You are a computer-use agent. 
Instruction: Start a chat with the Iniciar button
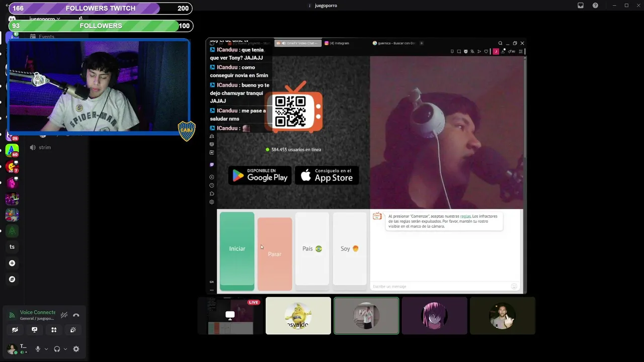(237, 251)
